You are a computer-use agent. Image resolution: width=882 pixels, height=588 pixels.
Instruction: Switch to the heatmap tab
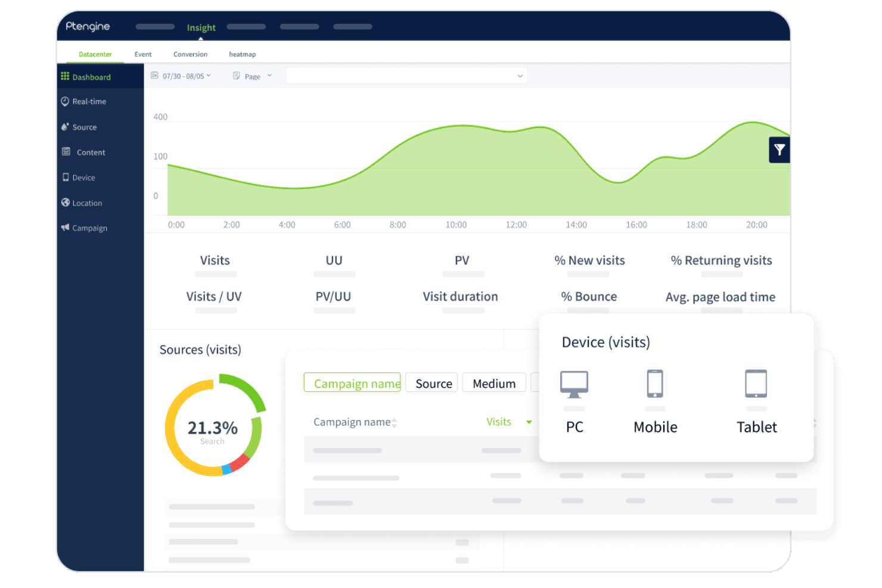pos(242,54)
